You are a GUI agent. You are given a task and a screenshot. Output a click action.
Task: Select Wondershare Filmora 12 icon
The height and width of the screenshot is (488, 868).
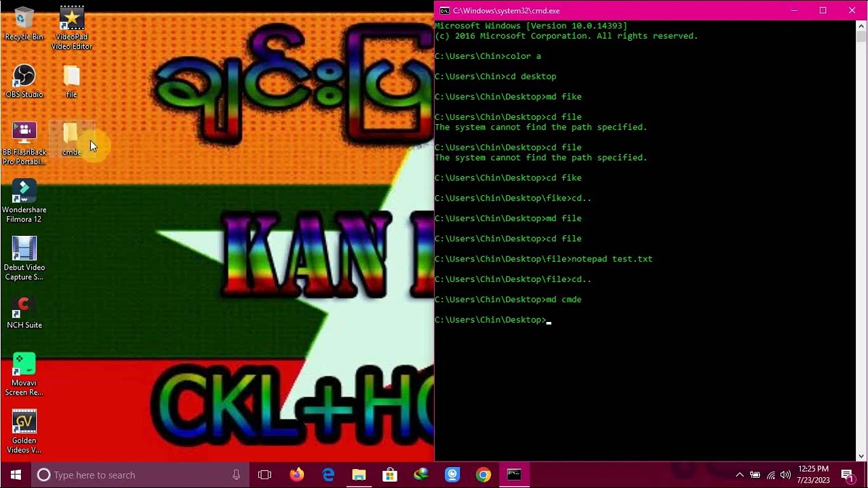coord(24,201)
